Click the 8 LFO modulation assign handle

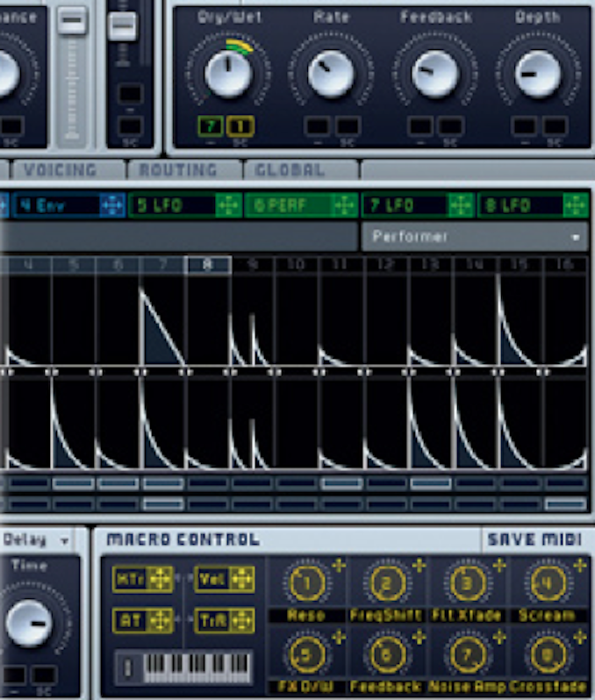[x=577, y=207]
